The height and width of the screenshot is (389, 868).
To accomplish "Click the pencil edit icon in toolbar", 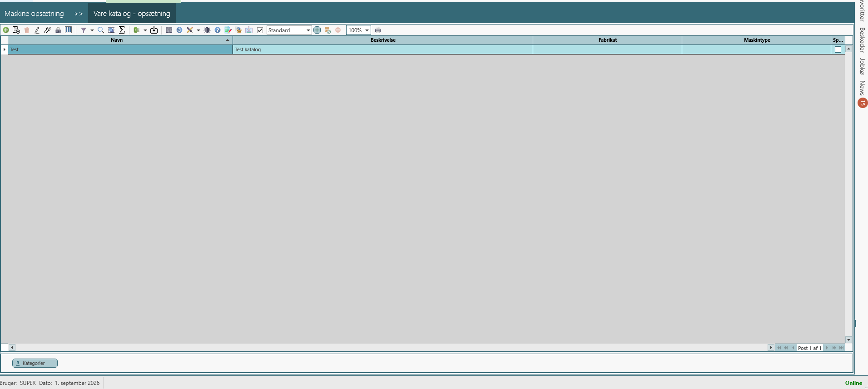I will point(37,30).
